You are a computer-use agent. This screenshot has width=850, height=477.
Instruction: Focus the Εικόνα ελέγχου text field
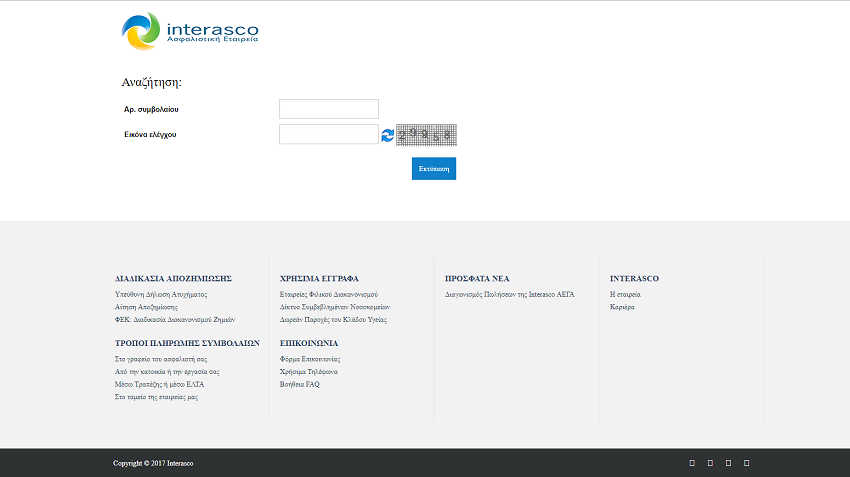pyautogui.click(x=328, y=134)
